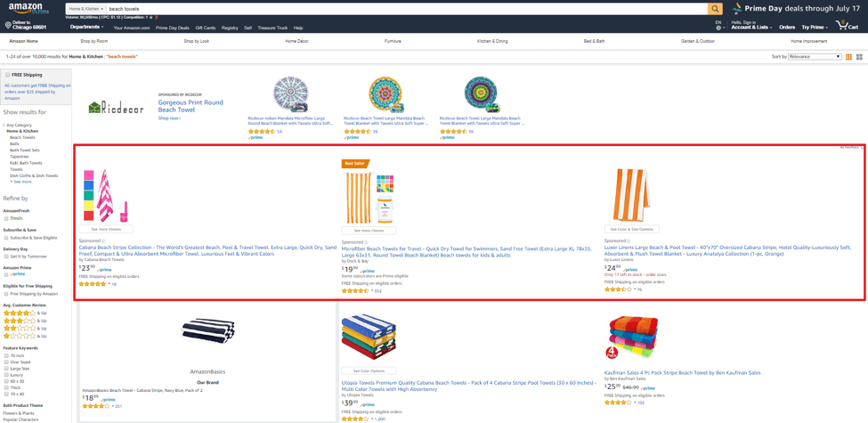Open the Bed & Bath navigation tab
868x423 pixels.
594,42
